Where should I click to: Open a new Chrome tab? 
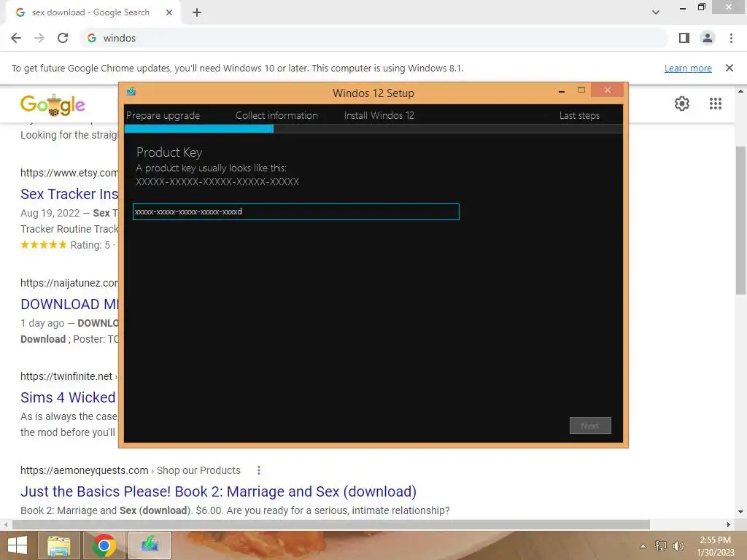(x=197, y=12)
